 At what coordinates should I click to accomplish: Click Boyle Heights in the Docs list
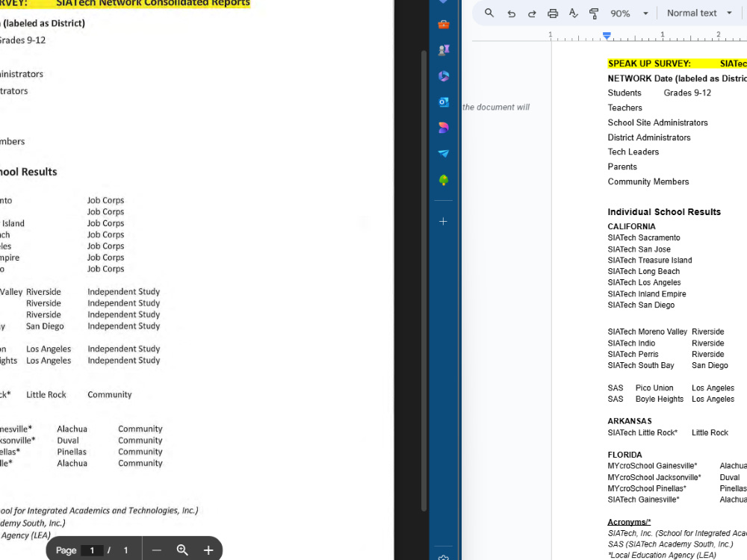tap(660, 399)
